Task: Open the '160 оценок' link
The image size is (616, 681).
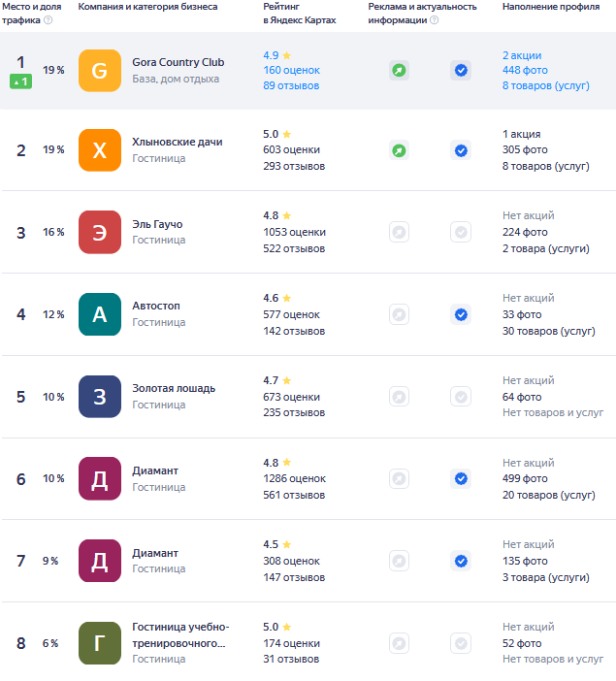Action: [291, 70]
